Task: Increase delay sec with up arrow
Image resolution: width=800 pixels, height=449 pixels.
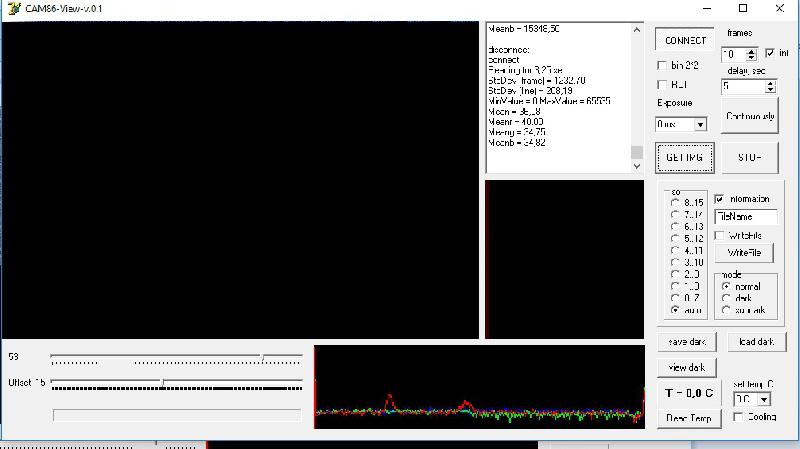Action: coord(770,83)
